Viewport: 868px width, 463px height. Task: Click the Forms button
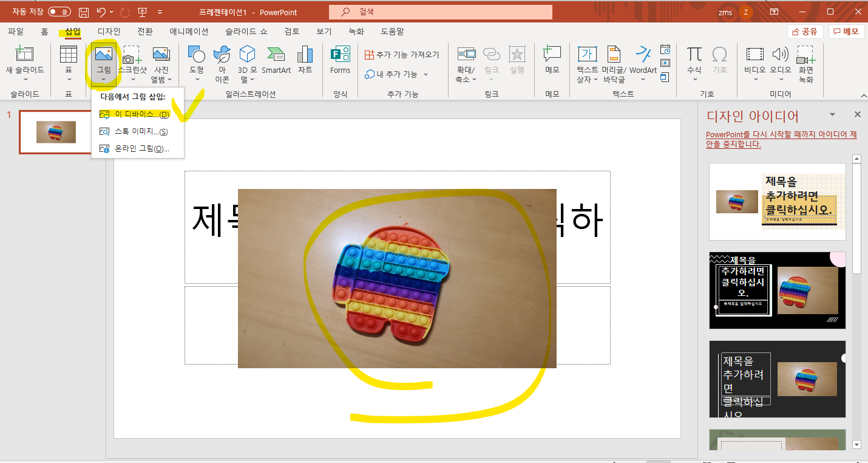point(340,60)
